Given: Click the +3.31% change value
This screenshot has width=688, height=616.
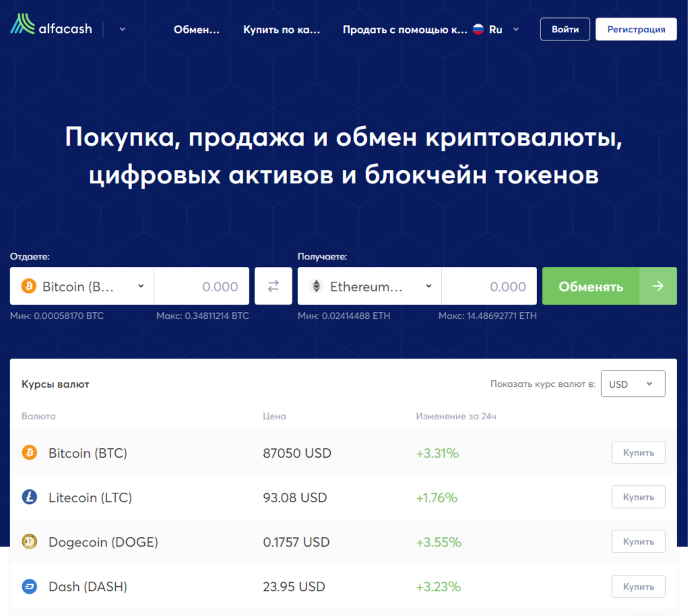Looking at the screenshot, I should click(437, 453).
